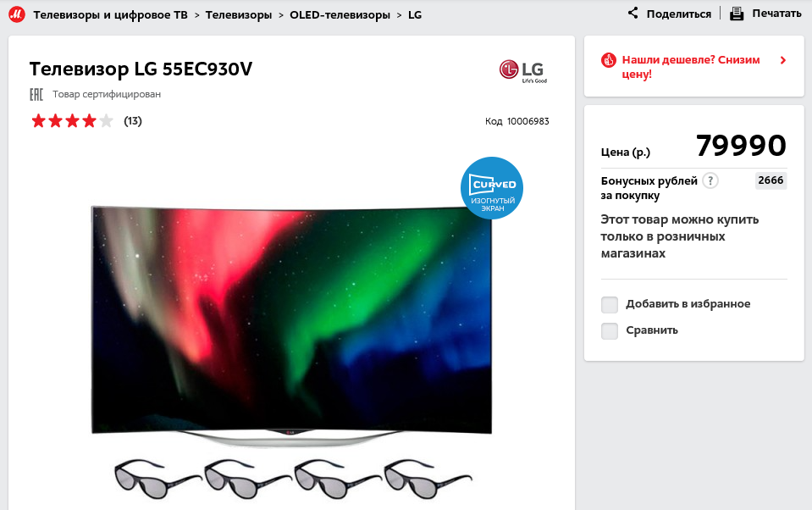
Task: Click the M.Video red logo icon
Action: [17, 14]
